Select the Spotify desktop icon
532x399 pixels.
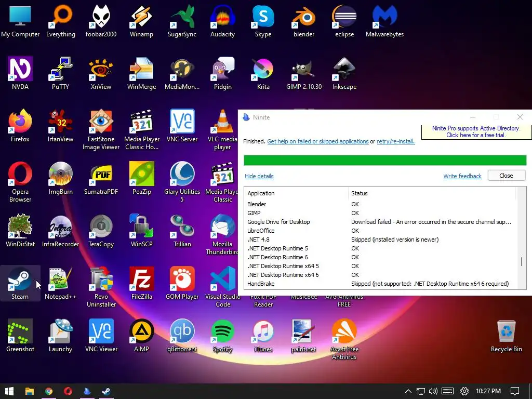(222, 336)
